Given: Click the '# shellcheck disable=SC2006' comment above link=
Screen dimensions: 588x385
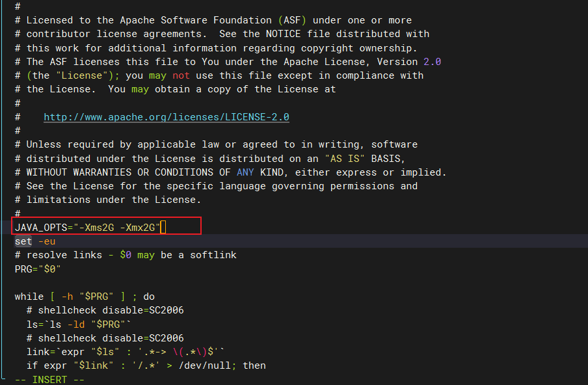Looking at the screenshot, I should (105, 338).
